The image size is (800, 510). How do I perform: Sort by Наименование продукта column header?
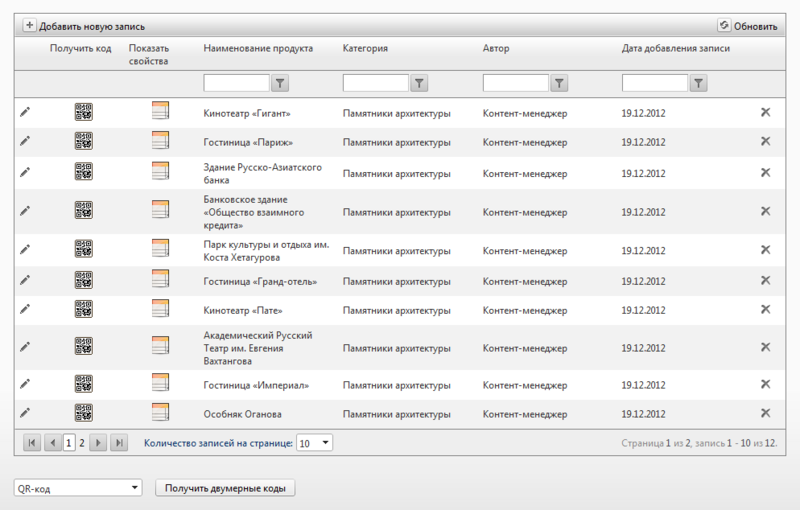(258, 48)
